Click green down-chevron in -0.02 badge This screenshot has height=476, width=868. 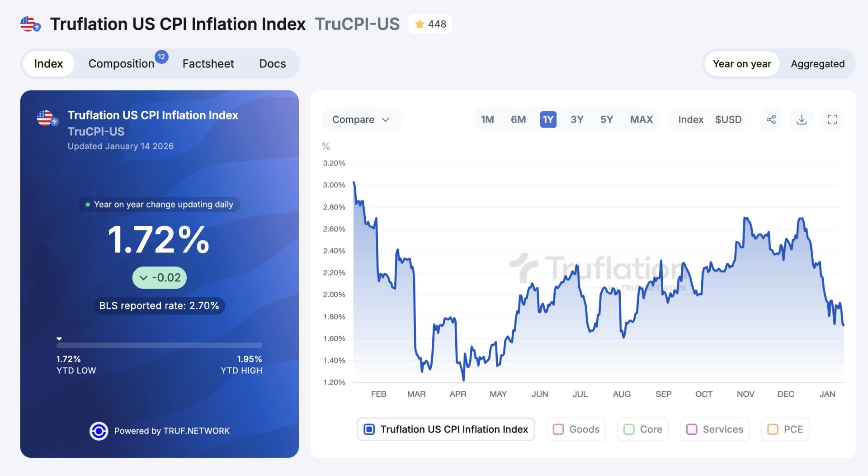[143, 278]
